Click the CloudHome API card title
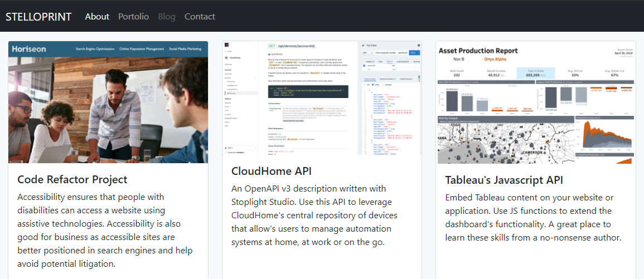 (x=272, y=171)
